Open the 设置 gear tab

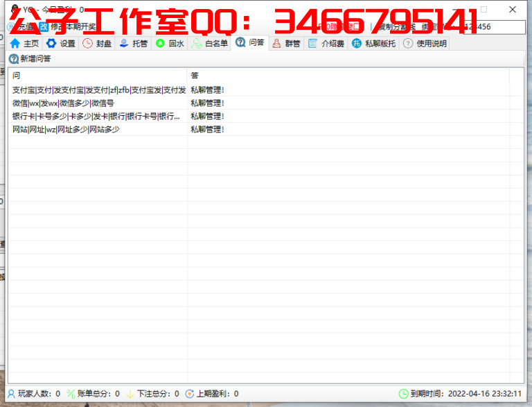click(61, 44)
